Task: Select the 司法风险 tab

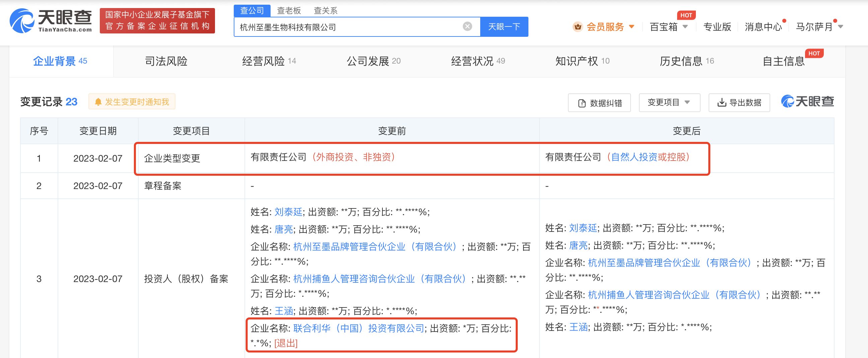Action: click(166, 61)
